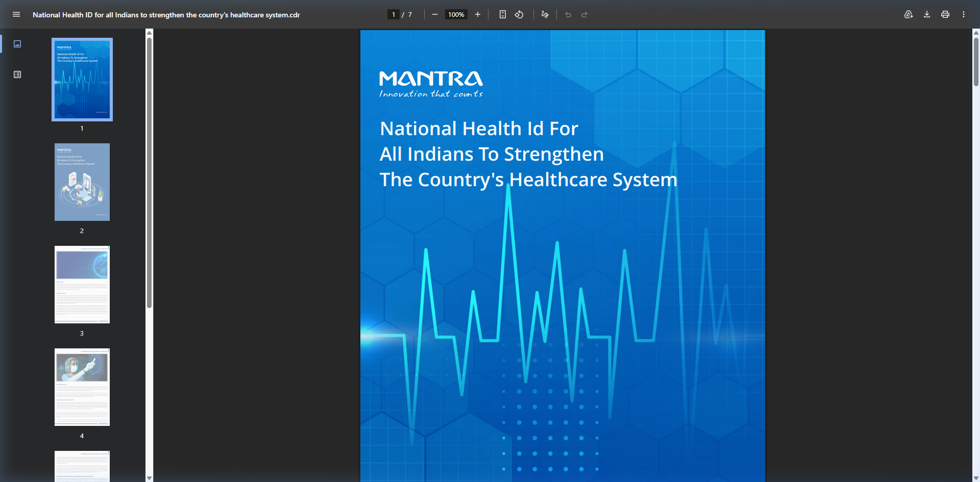
Task: Jump to page 3 thumbnail
Action: (x=82, y=285)
